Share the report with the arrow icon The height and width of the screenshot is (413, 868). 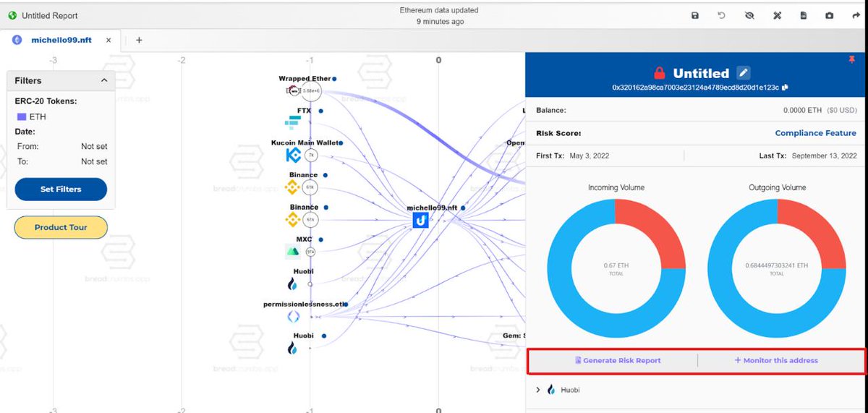pos(856,15)
